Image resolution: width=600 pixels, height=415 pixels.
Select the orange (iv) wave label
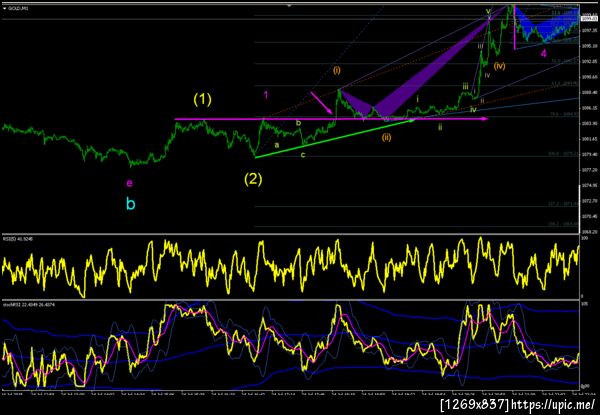[499, 66]
